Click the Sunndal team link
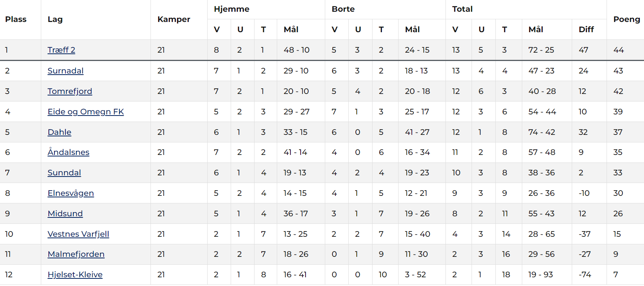Viewport: 644px width, 286px height. [64, 173]
